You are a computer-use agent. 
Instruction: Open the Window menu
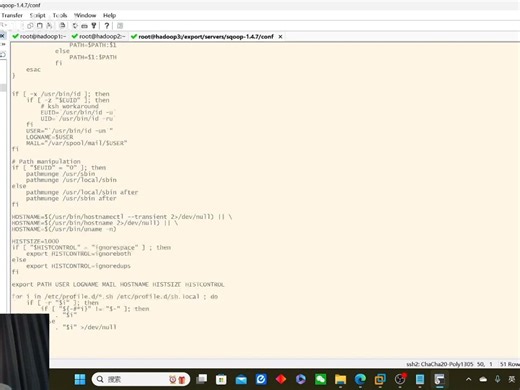coord(85,15)
